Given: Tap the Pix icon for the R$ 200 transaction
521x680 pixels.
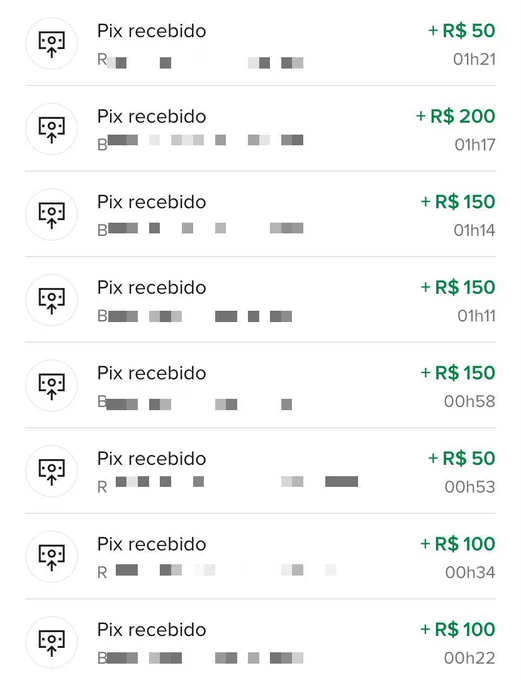Looking at the screenshot, I should tap(52, 129).
